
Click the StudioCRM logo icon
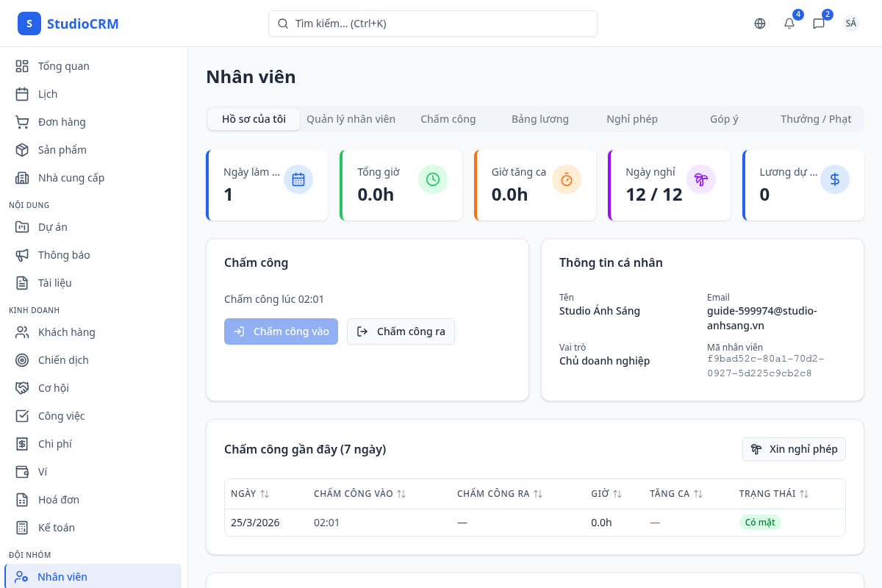coord(29,24)
